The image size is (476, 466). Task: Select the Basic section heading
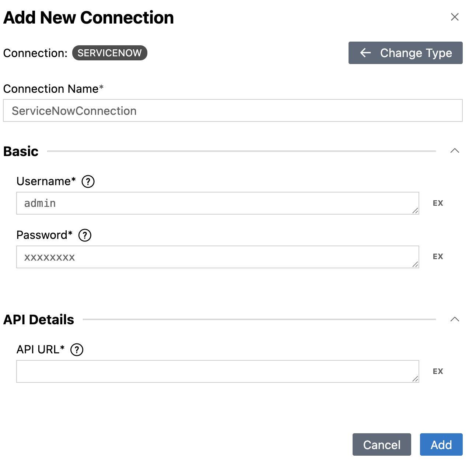pos(20,151)
